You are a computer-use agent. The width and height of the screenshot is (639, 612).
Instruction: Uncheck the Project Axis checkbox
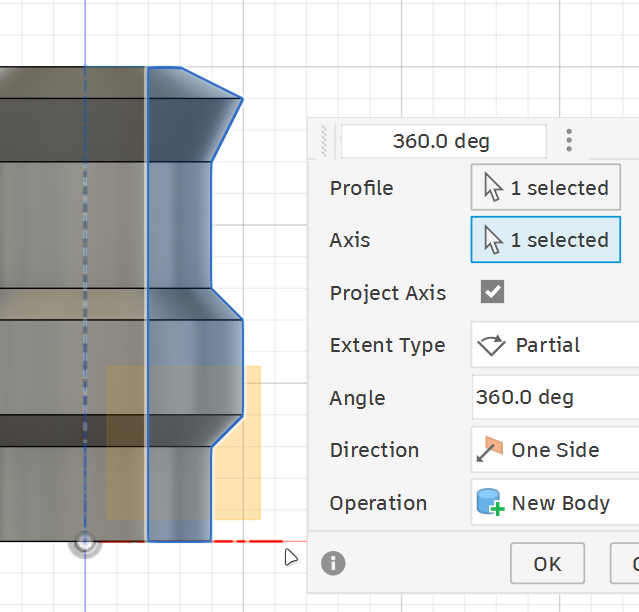(x=492, y=292)
